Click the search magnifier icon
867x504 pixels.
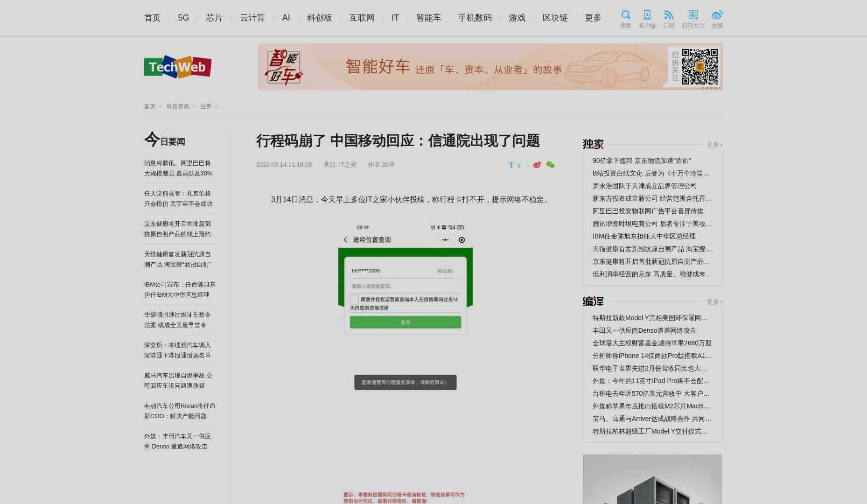[x=626, y=14]
